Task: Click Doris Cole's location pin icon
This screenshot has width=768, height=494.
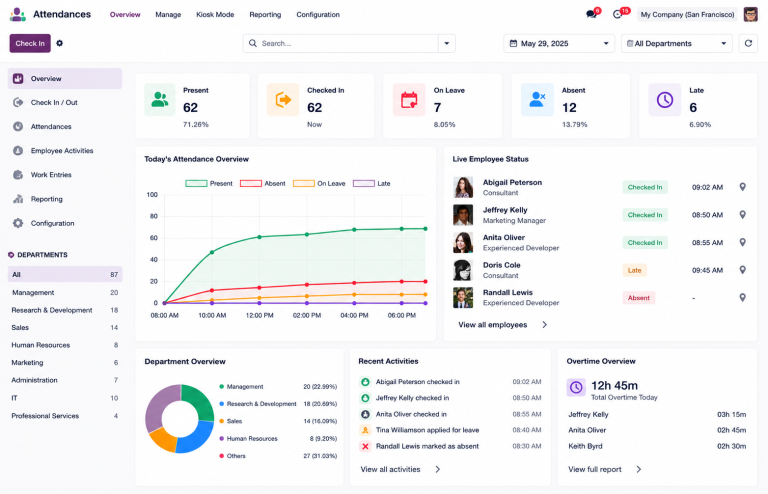Action: pos(743,270)
